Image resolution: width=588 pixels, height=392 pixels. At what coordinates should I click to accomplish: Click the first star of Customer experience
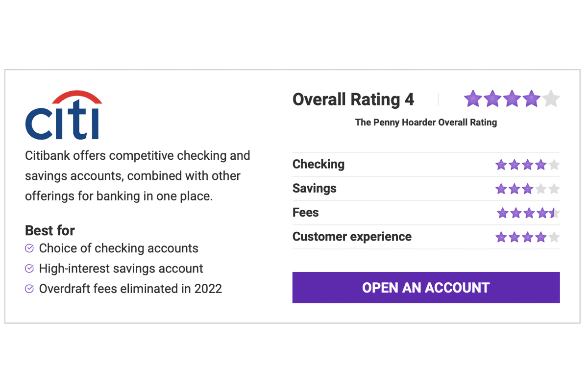(501, 237)
